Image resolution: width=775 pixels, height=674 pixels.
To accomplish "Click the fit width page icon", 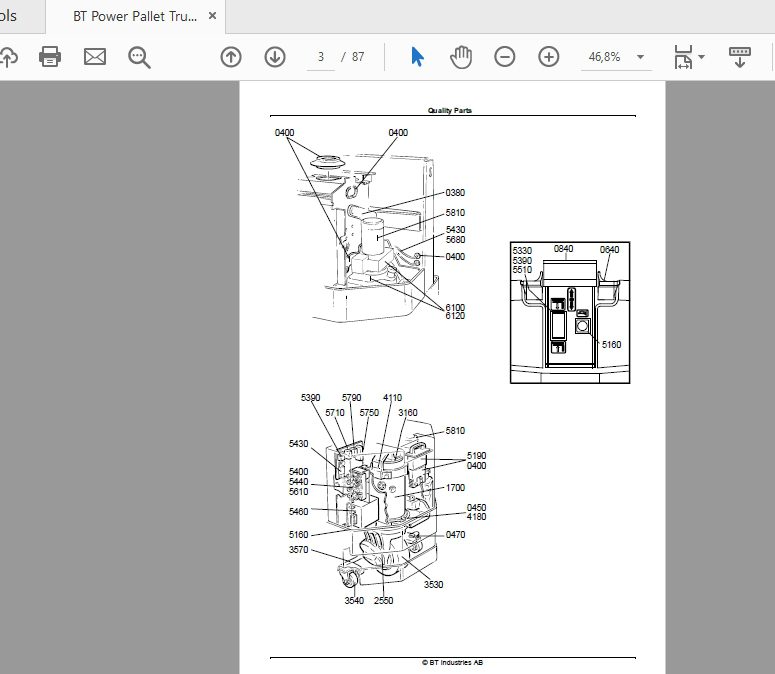I will 684,57.
